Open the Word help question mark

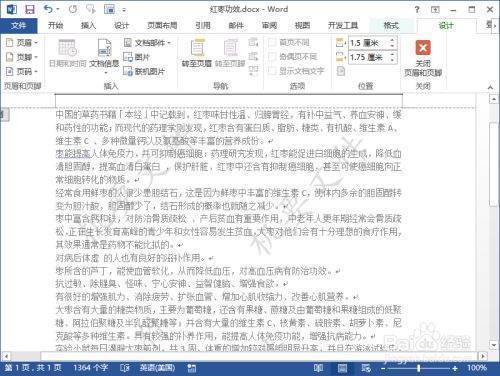[417, 9]
